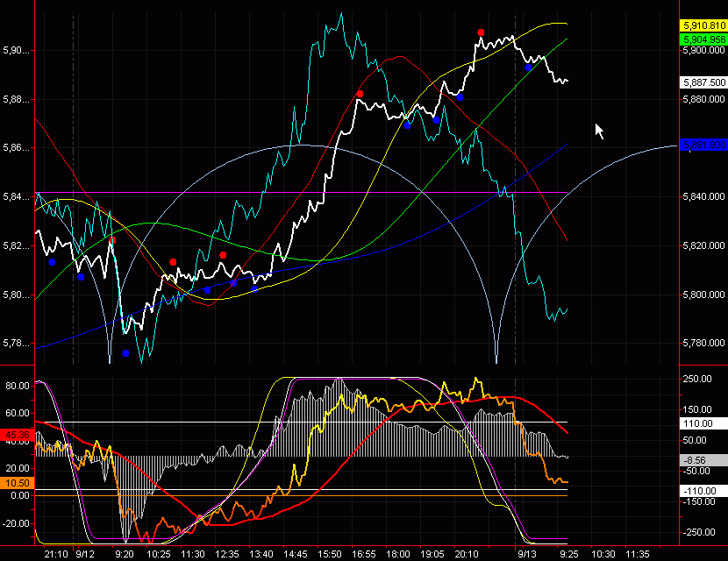Click the 5,820.000 right axis value
The image size is (728, 561).
click(703, 246)
